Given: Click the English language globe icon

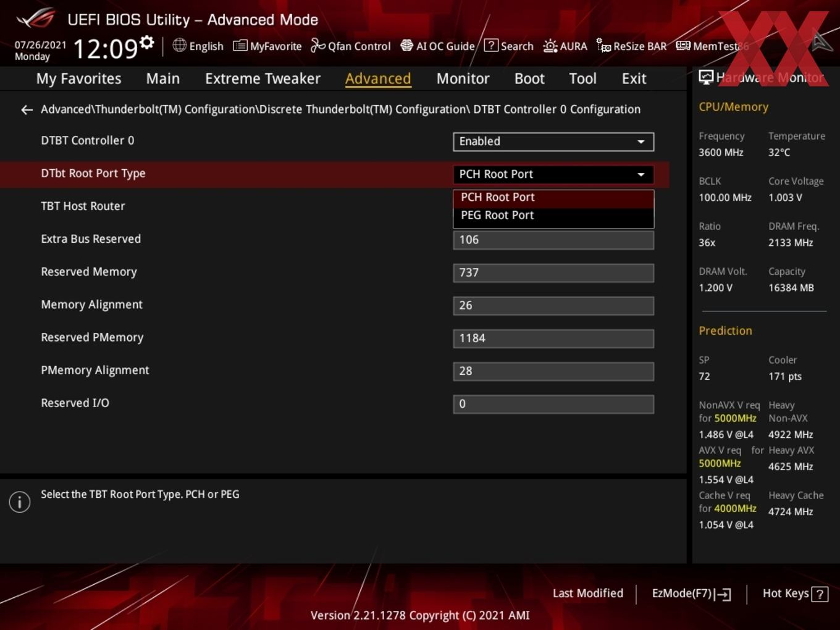Looking at the screenshot, I should click(179, 45).
